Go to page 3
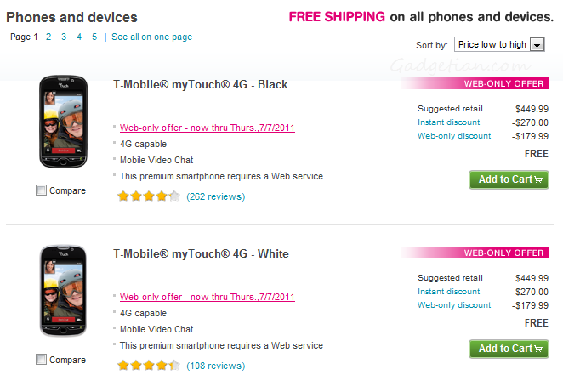The height and width of the screenshot is (392, 563). 64,37
